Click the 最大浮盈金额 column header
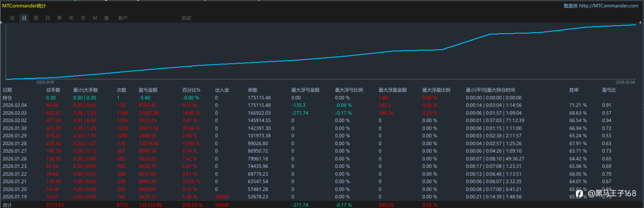Image resolution: width=644 pixels, height=208 pixels. [394, 90]
